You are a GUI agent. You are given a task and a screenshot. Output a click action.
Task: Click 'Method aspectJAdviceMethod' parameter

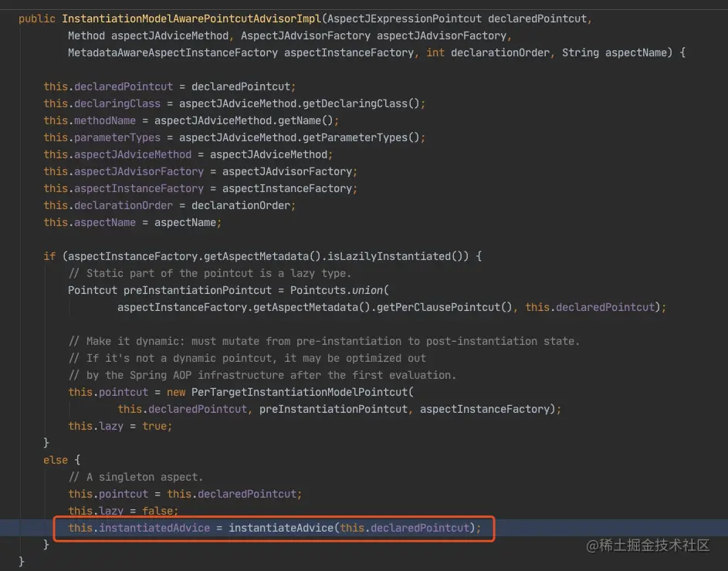coord(148,35)
